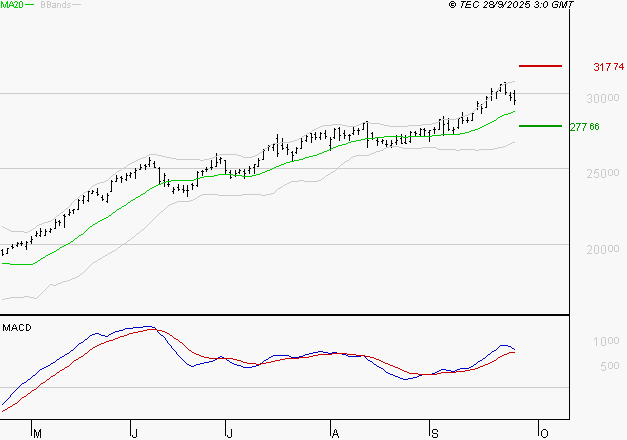627x440 pixels.
Task: Click the red resistance level line marker
Action: (540, 66)
